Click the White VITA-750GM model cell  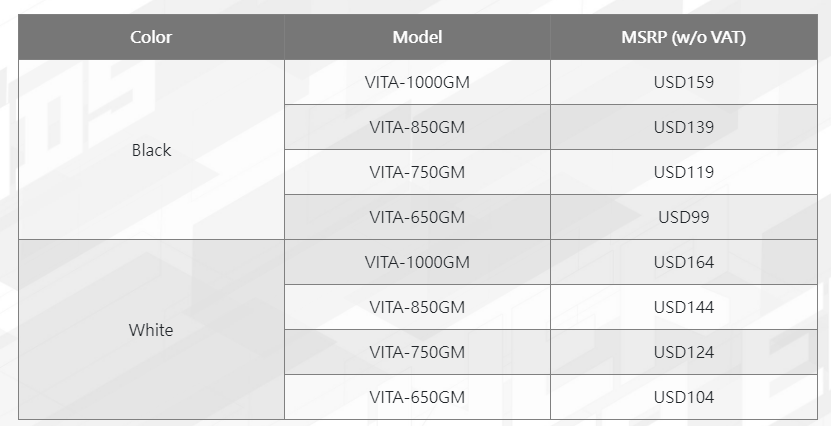(x=417, y=352)
